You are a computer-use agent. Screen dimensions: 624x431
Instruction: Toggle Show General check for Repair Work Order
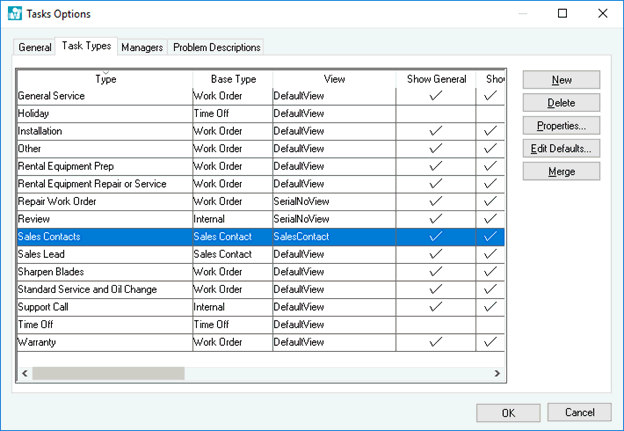pyautogui.click(x=436, y=201)
